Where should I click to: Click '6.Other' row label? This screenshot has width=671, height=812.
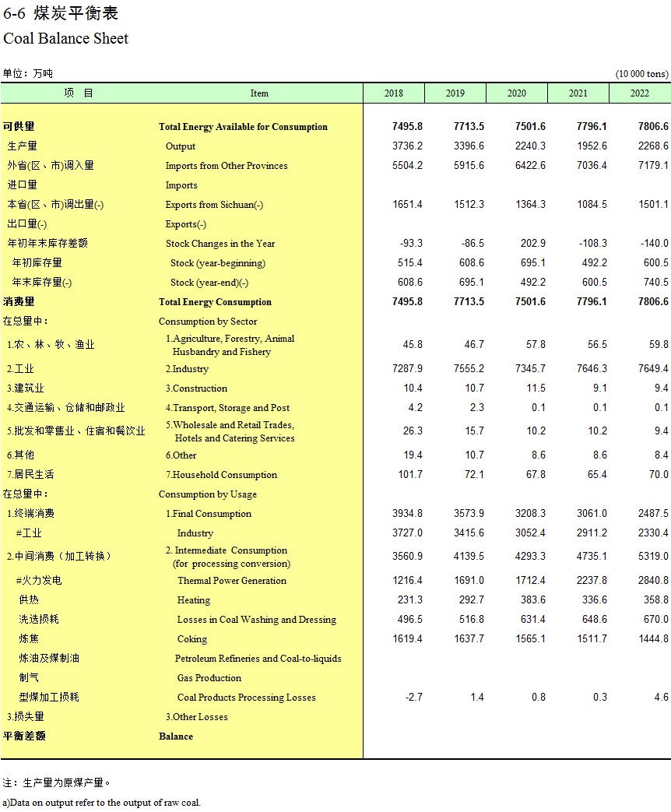click(x=181, y=455)
